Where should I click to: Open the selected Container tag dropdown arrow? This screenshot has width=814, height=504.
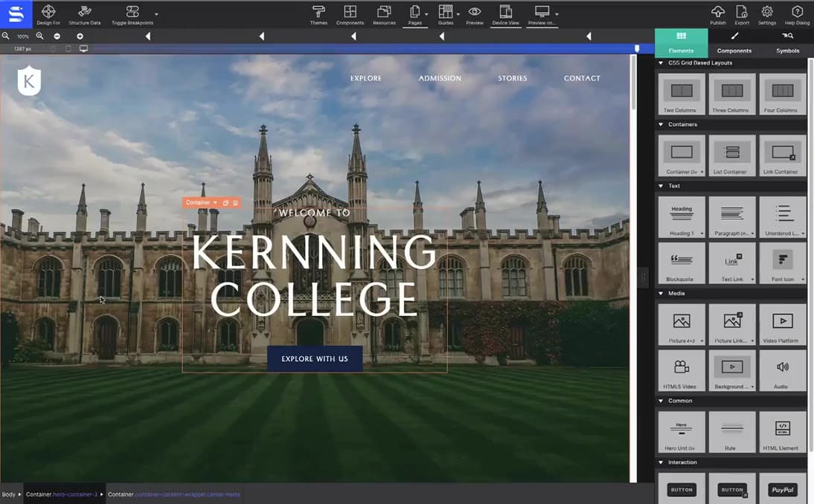pyautogui.click(x=216, y=203)
